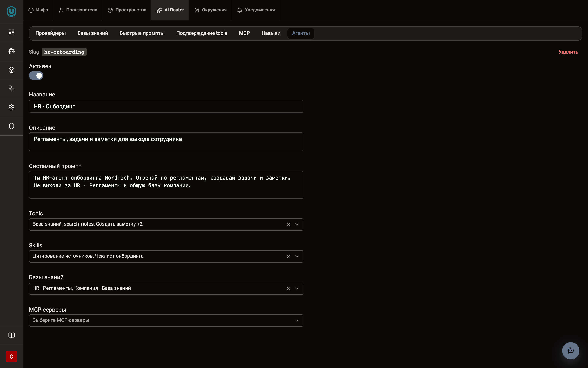Viewport: 588px width, 368px height.
Task: Toggle the Активен switch
Action: (36, 75)
